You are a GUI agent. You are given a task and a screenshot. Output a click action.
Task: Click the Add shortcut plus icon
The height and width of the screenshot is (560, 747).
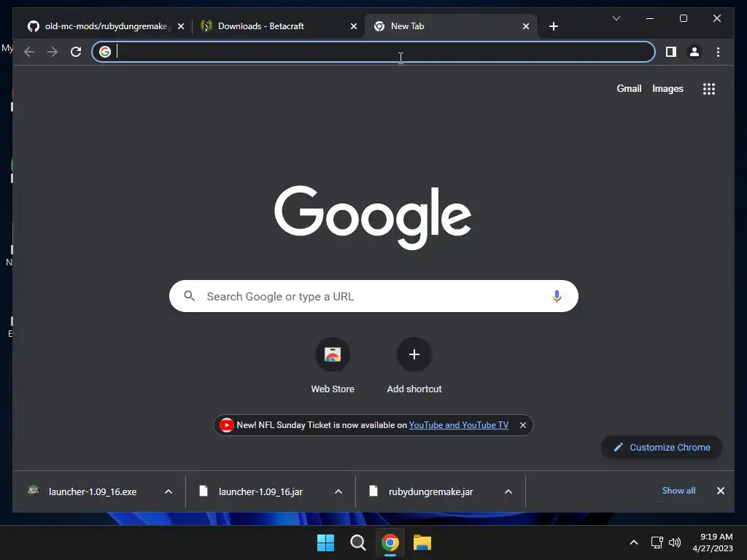[414, 354]
